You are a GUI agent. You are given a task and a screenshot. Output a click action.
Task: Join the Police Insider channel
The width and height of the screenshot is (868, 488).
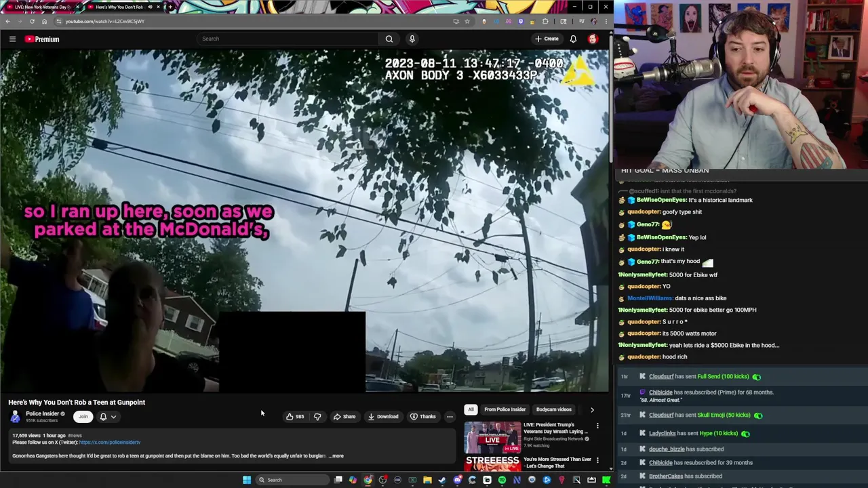point(83,417)
